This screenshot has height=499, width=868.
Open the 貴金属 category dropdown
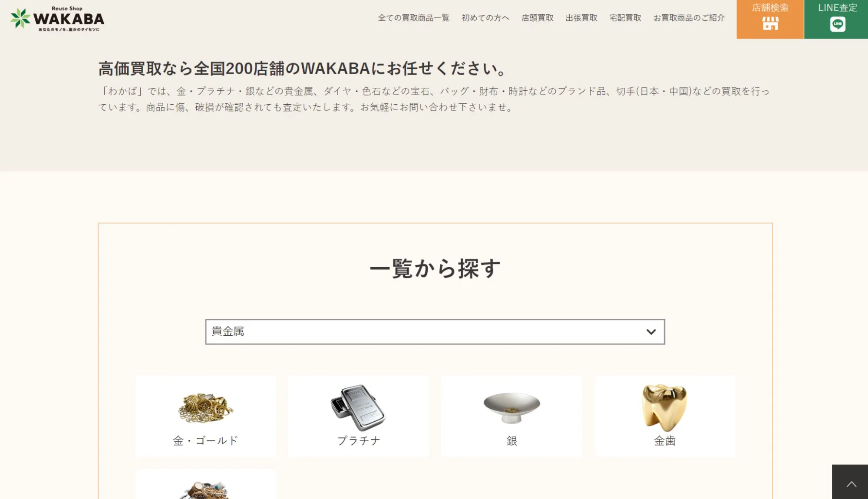coord(435,332)
